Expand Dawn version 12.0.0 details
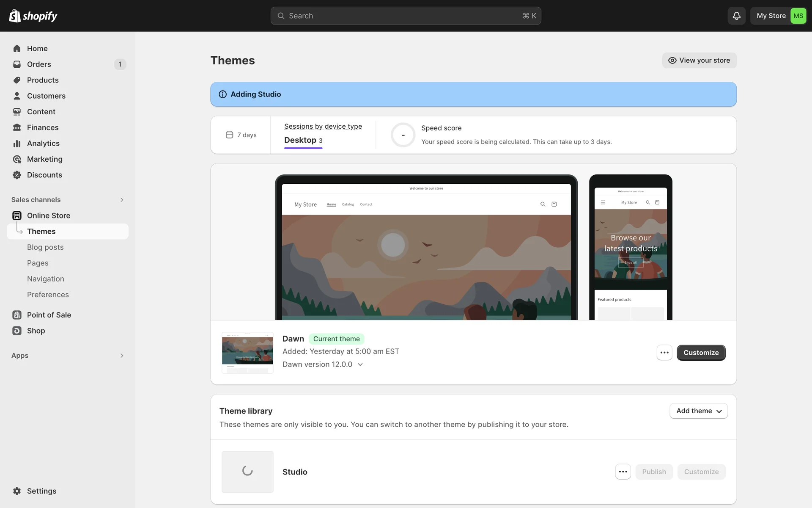Screen dimensions: 812x508 click(360, 364)
